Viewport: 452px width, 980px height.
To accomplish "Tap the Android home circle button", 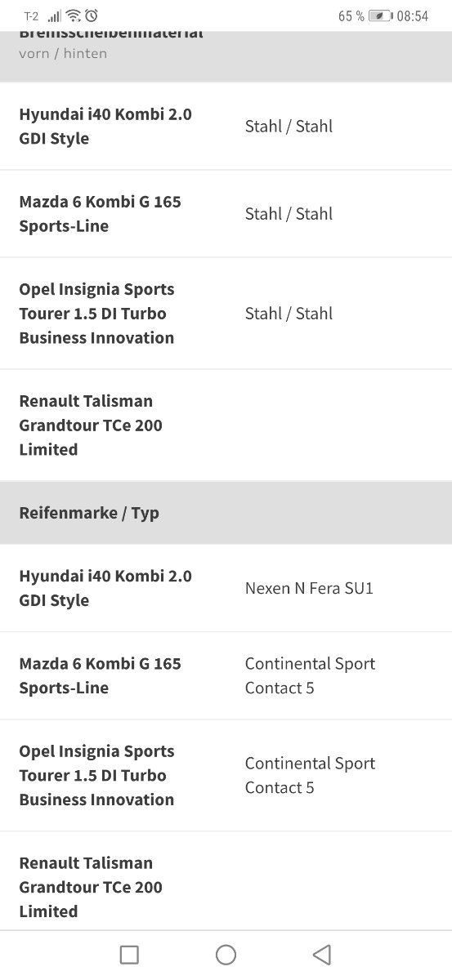I will (x=226, y=955).
